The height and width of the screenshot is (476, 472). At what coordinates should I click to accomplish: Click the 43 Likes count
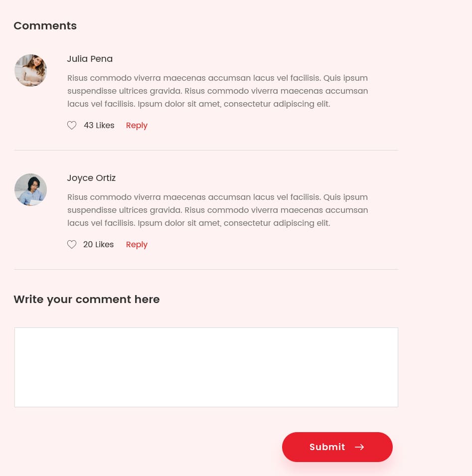pyautogui.click(x=99, y=126)
